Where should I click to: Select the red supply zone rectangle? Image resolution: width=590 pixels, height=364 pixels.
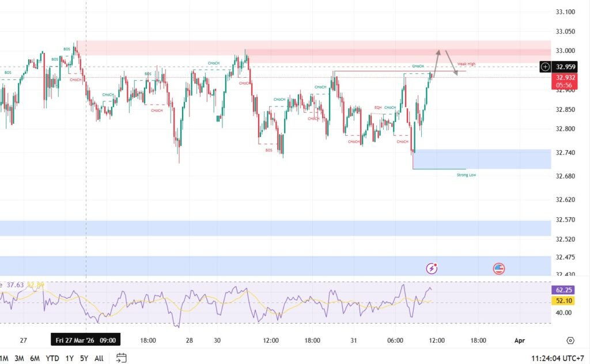click(288, 47)
